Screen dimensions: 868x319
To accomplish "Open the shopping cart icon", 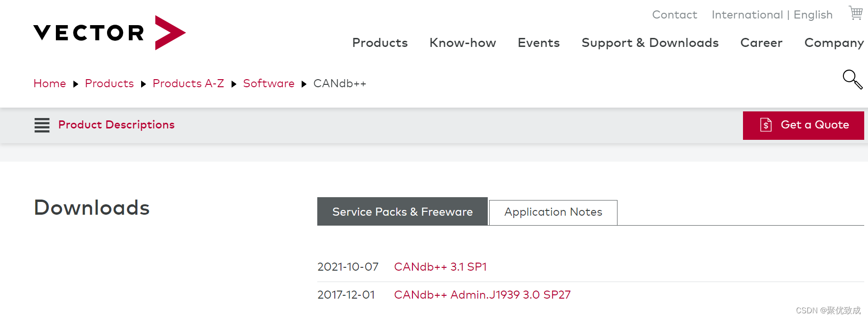I will [856, 13].
